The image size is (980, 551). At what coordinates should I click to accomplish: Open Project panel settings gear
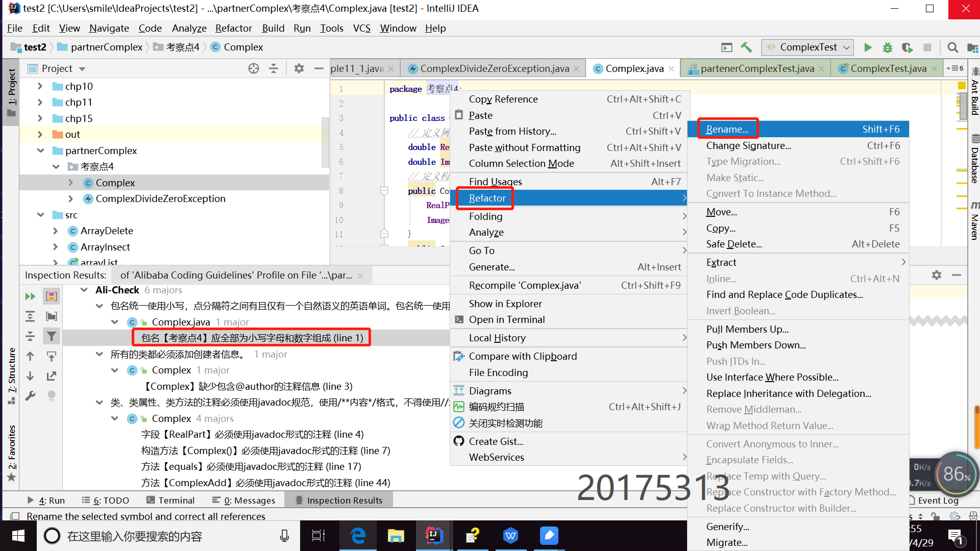tap(299, 68)
